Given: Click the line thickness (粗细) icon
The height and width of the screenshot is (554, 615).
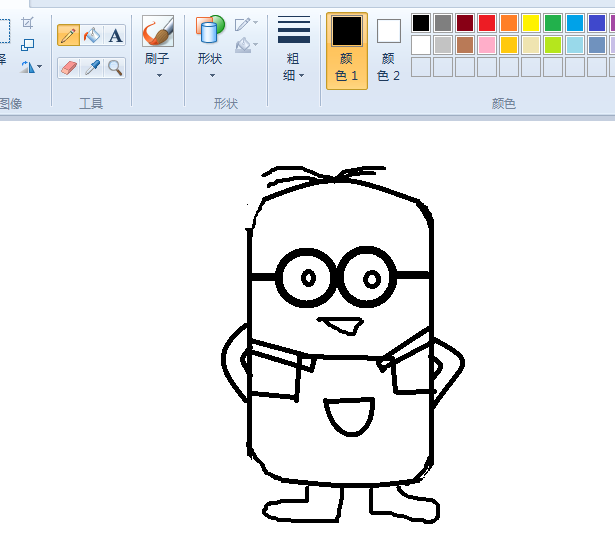Looking at the screenshot, I should (x=294, y=30).
